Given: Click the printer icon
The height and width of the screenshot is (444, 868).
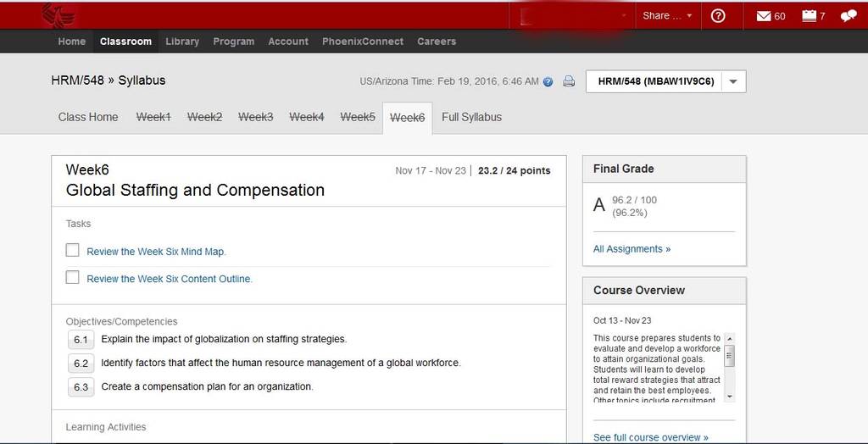Looking at the screenshot, I should 569,82.
